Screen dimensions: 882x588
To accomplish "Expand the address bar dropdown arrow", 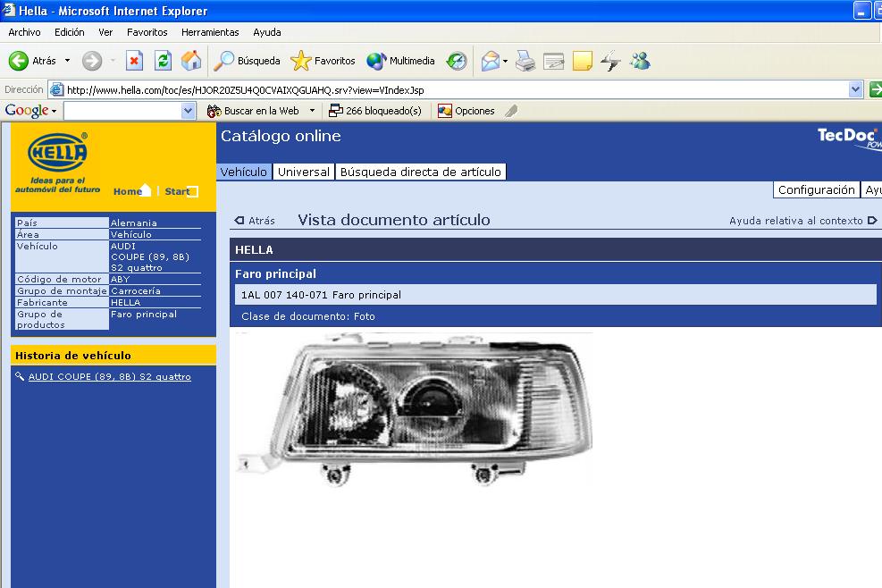I will click(855, 89).
